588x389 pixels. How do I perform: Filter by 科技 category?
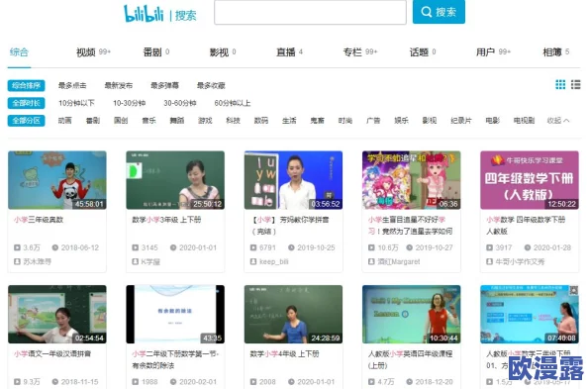tap(233, 121)
